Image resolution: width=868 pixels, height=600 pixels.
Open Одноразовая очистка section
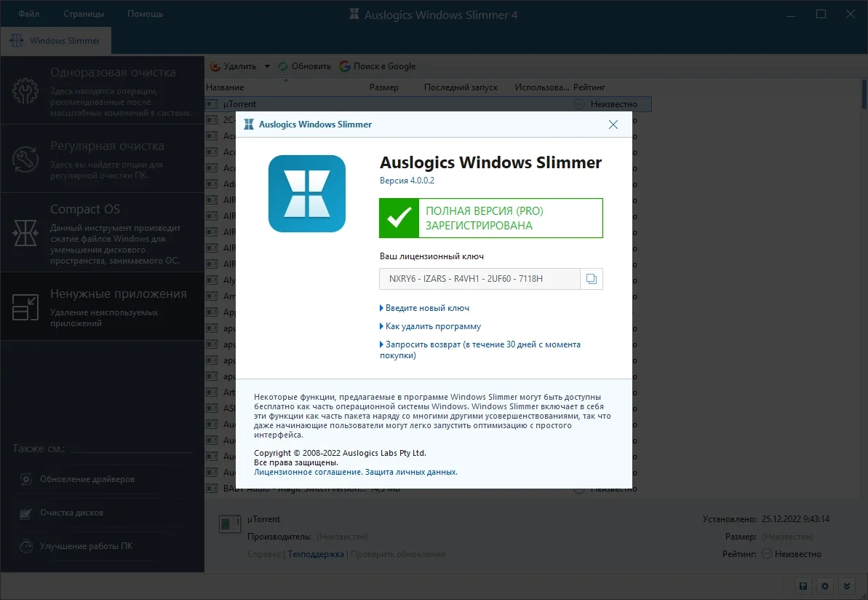click(x=103, y=91)
